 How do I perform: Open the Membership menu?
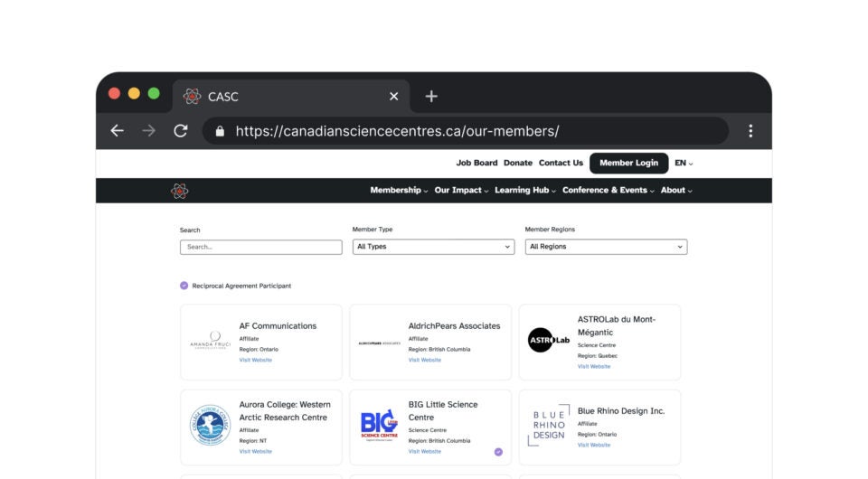pyautogui.click(x=399, y=191)
